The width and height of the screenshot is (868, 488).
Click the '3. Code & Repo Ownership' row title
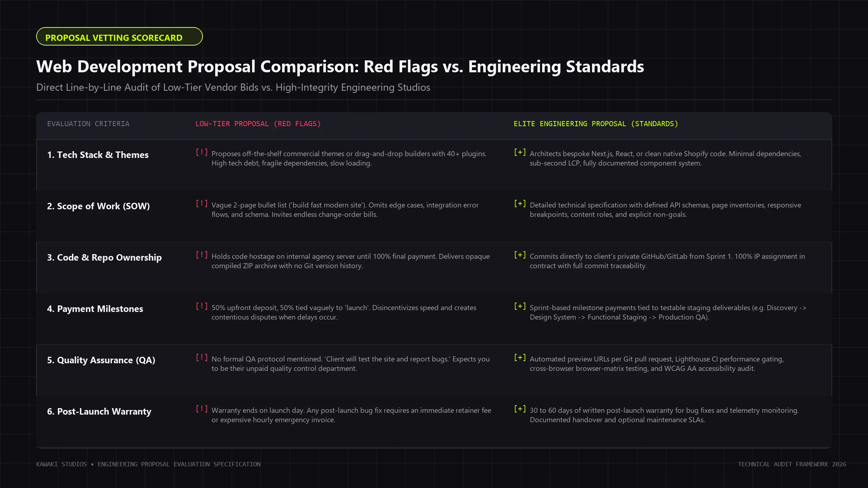coord(104,257)
